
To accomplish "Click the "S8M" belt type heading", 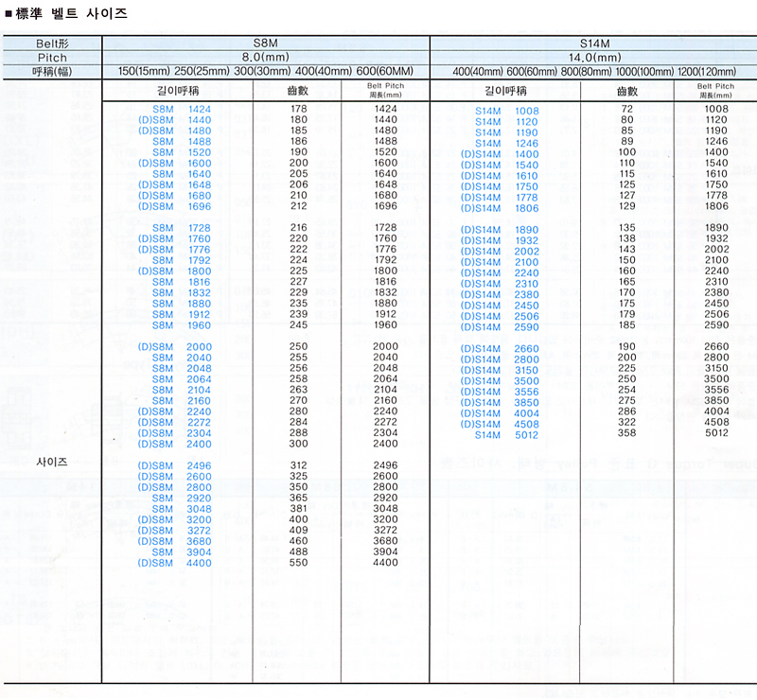I will click(x=266, y=44).
